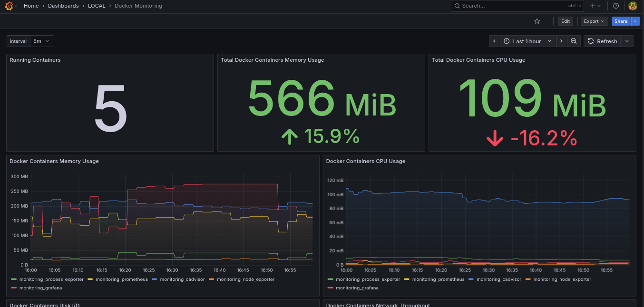Click Docker Containers Memory Usage panel title
This screenshot has height=307, width=644.
[x=54, y=161]
